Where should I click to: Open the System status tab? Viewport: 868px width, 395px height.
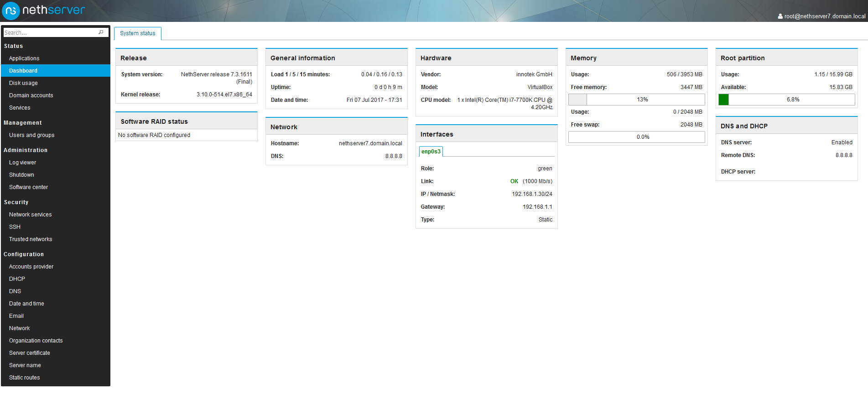tap(137, 33)
